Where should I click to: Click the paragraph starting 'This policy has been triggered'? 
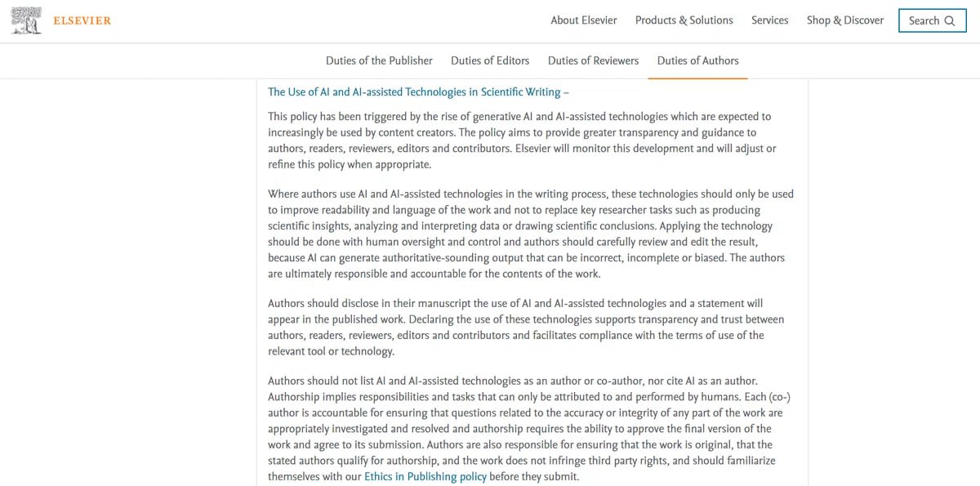point(523,140)
